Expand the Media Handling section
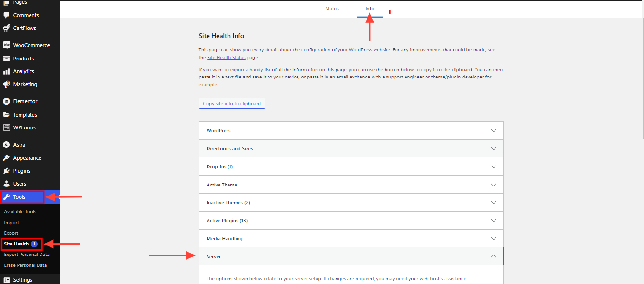The image size is (644, 284). 351,239
